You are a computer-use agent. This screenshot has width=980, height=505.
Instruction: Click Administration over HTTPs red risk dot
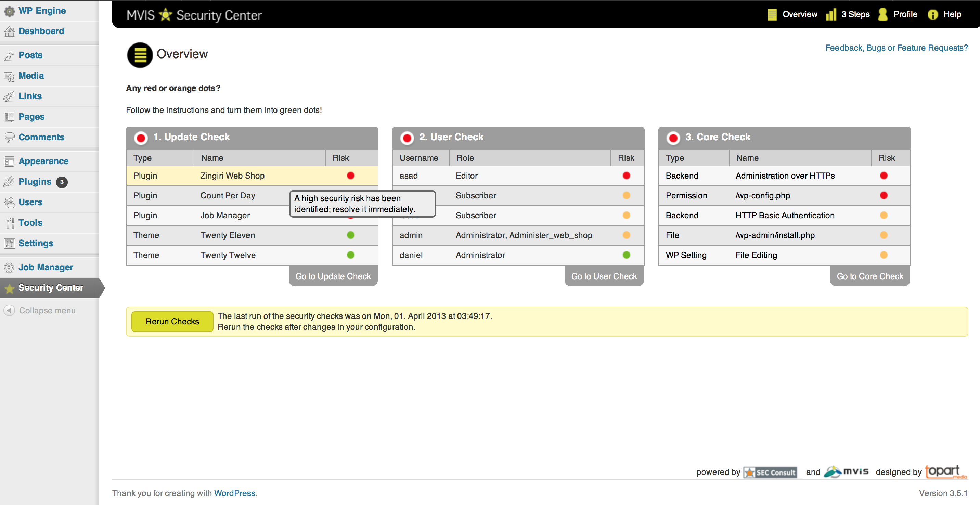coord(884,175)
